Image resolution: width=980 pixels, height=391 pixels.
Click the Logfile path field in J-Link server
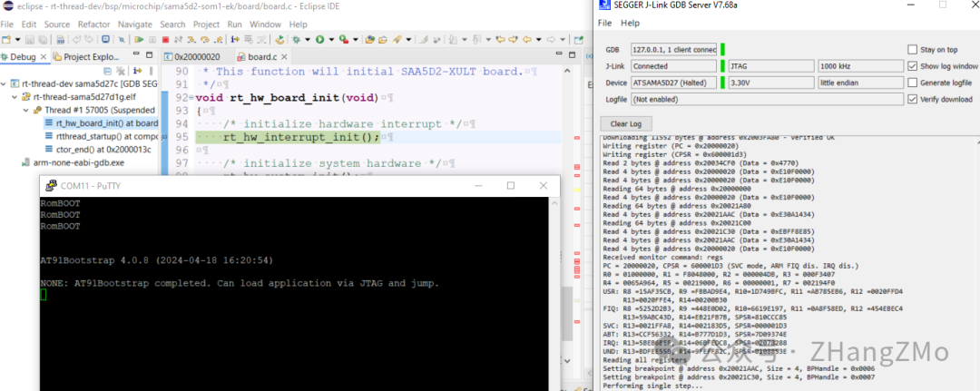tap(767, 99)
